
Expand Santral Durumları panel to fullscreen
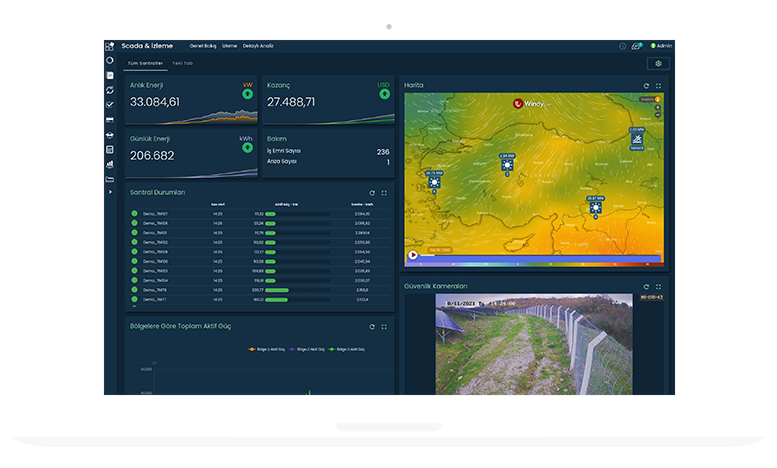[384, 193]
